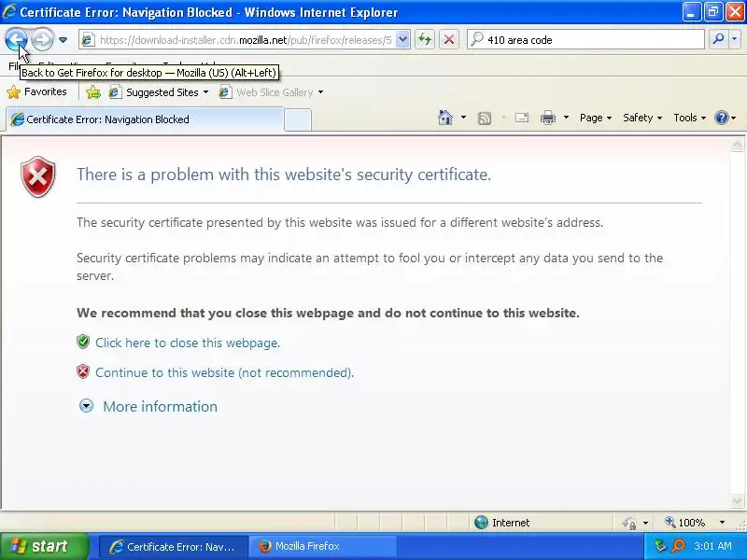Expand the address bar history dropdown
Viewport: 747px width, 560px height.
[x=402, y=40]
